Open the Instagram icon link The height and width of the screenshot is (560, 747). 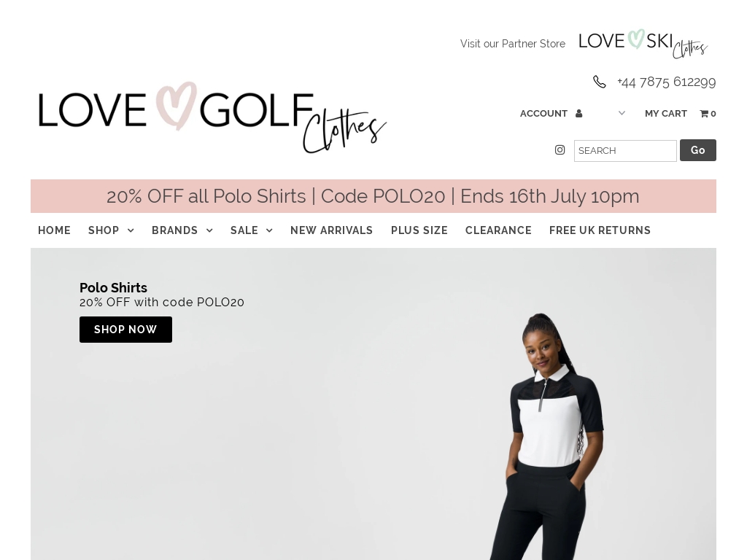click(560, 150)
